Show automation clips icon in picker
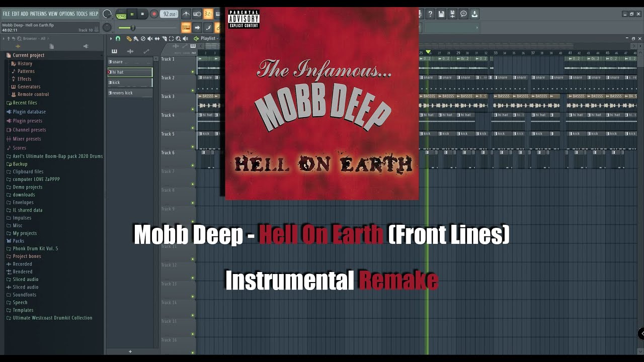Screen dimensions: 644x362 pyautogui.click(x=146, y=51)
